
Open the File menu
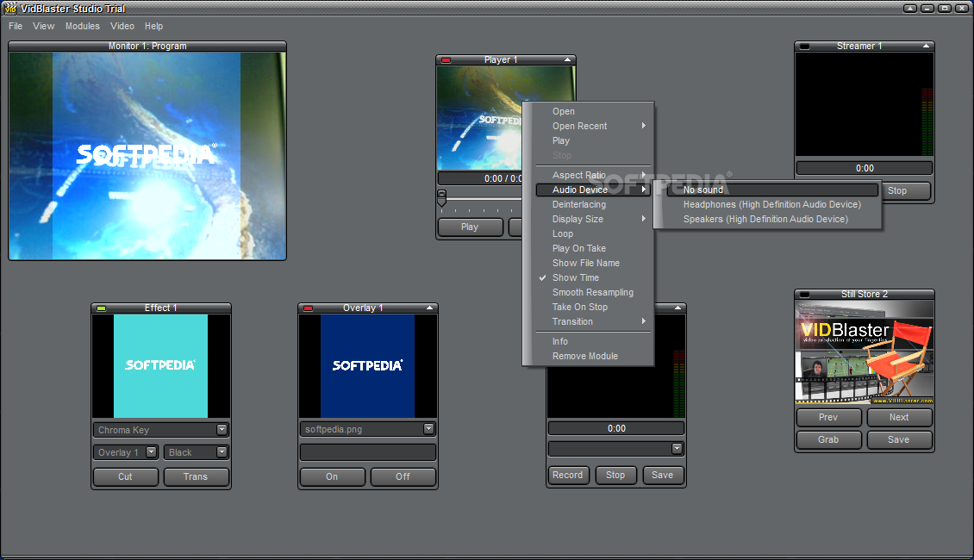pos(16,26)
